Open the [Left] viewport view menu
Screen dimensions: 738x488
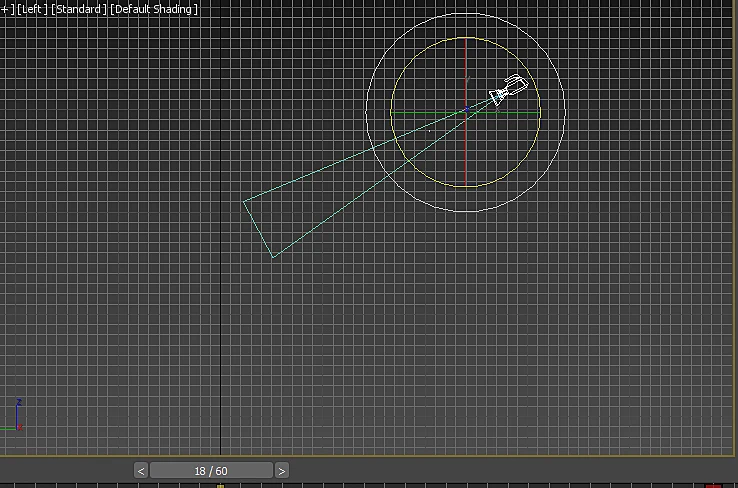click(32, 9)
